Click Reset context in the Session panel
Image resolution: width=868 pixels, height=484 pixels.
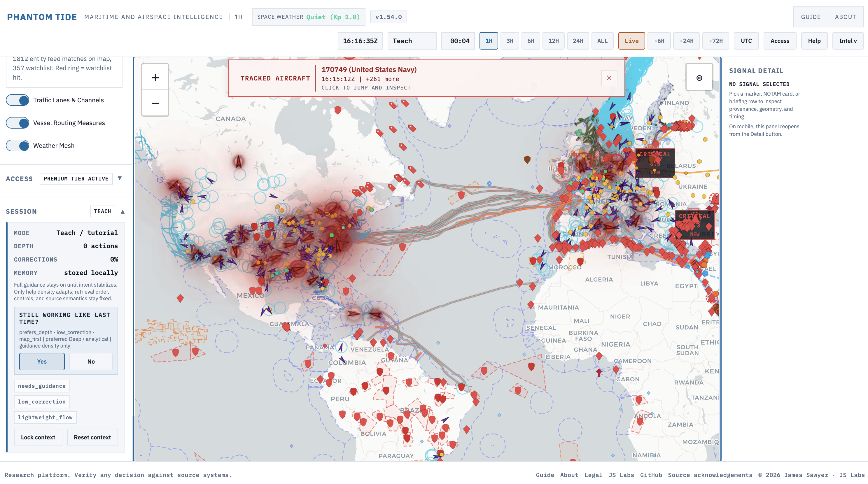92,437
